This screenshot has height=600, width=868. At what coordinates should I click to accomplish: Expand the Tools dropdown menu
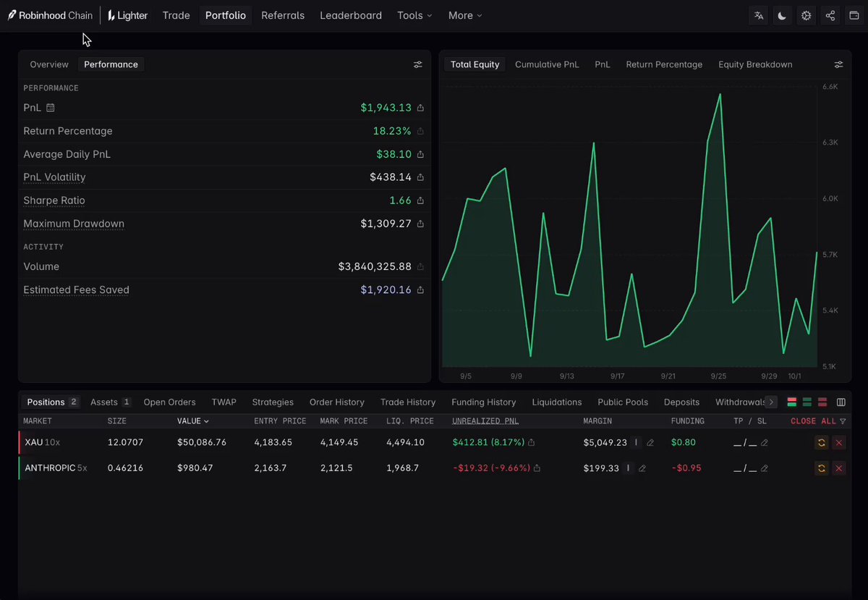tap(414, 15)
